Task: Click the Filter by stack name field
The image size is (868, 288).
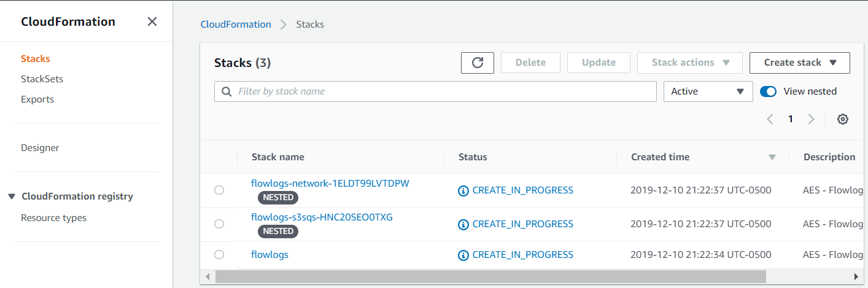Action: 435,91
